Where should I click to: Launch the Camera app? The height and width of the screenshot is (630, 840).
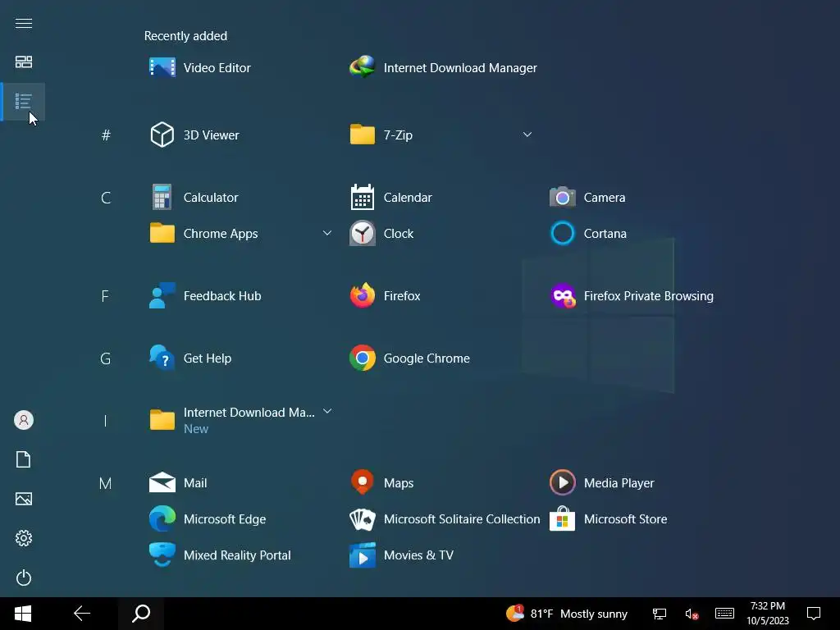(x=587, y=197)
